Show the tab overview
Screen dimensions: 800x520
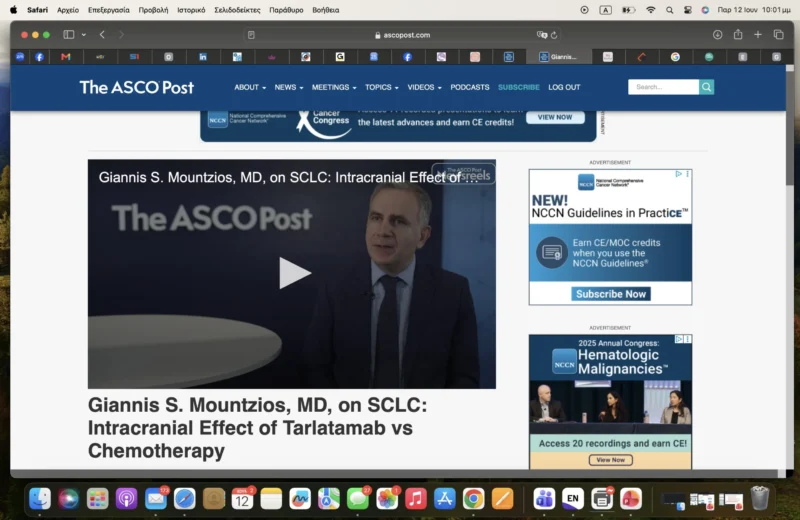(779, 35)
